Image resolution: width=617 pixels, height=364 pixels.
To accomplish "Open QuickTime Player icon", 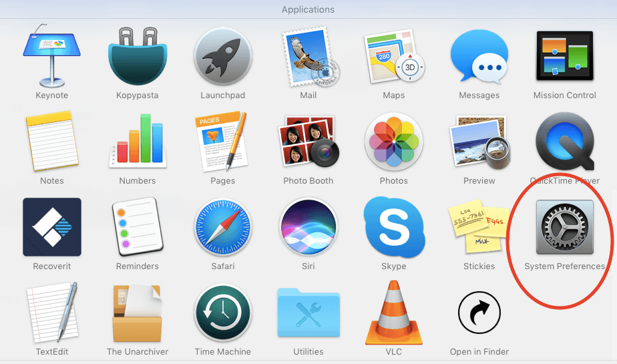I will [x=565, y=142].
